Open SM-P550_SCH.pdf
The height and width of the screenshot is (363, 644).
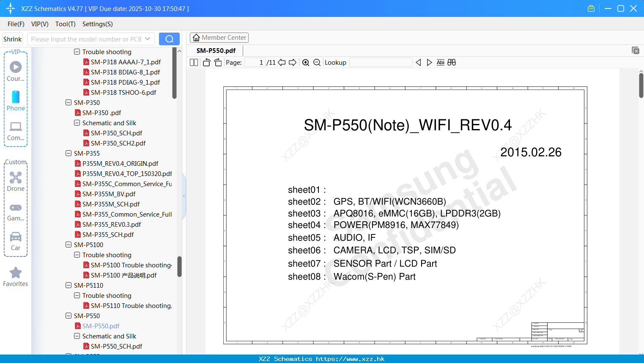pos(116,346)
